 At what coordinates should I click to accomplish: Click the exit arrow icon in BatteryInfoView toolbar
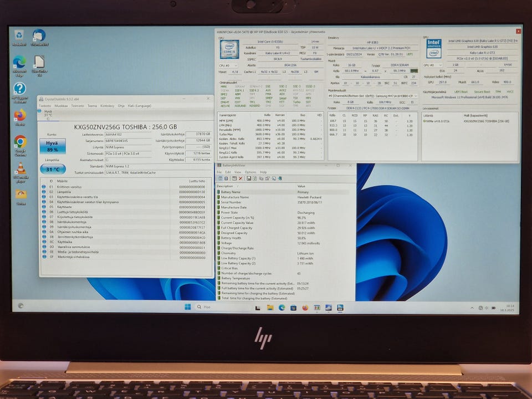pos(280,178)
